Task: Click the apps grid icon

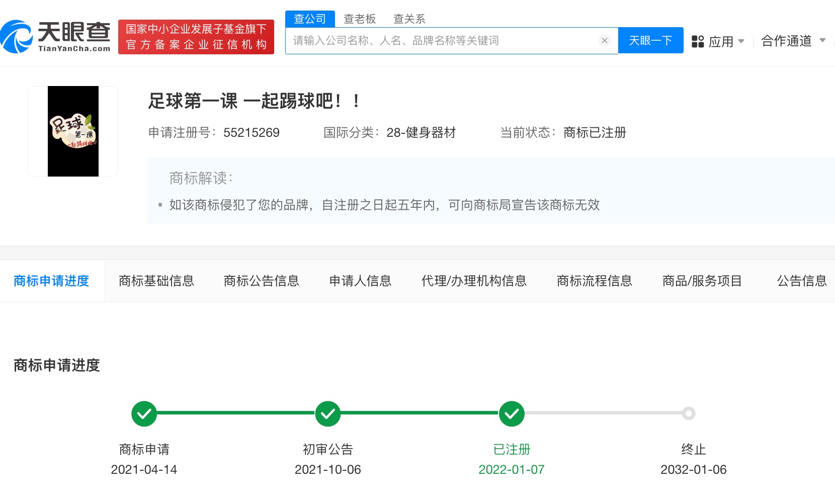Action: point(698,42)
